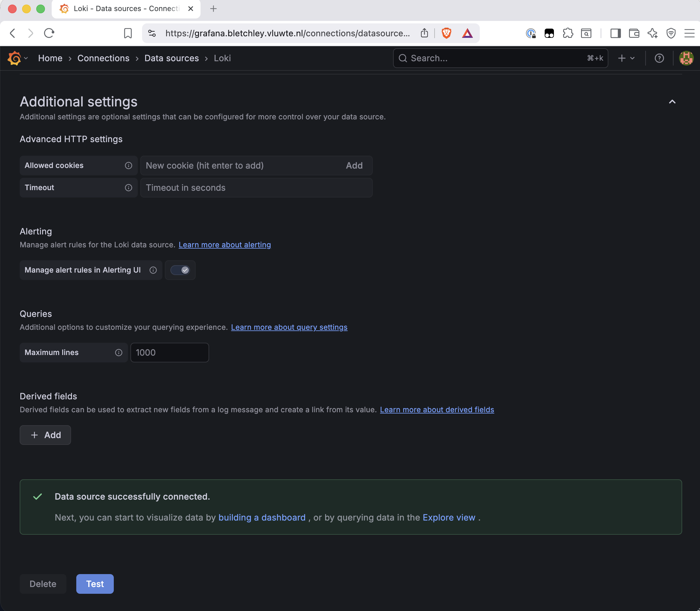Open Brave VPN shield icon
The image size is (700, 611).
pyautogui.click(x=671, y=34)
